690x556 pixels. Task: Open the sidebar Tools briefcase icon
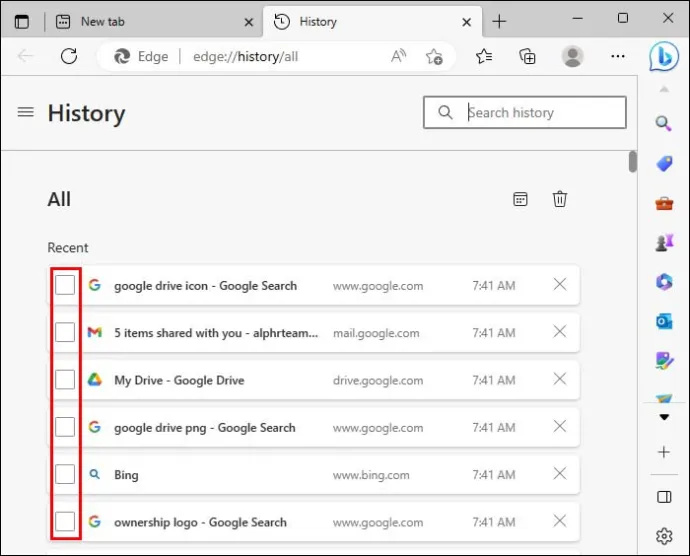coord(664,203)
